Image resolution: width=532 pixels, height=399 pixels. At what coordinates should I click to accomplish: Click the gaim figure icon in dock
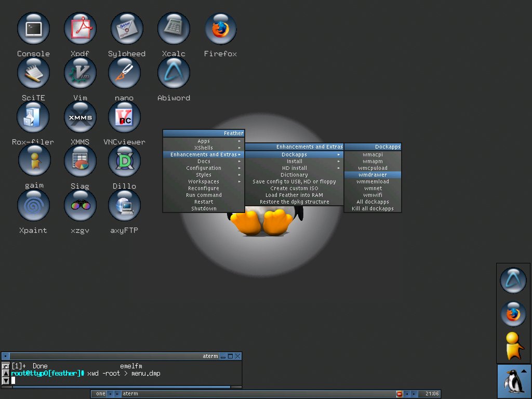(514, 346)
